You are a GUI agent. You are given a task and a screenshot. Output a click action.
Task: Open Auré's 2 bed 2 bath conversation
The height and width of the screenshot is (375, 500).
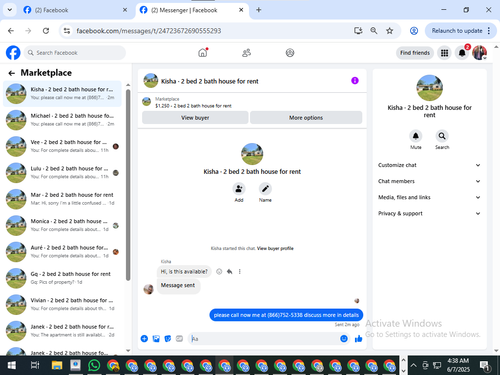(x=62, y=252)
